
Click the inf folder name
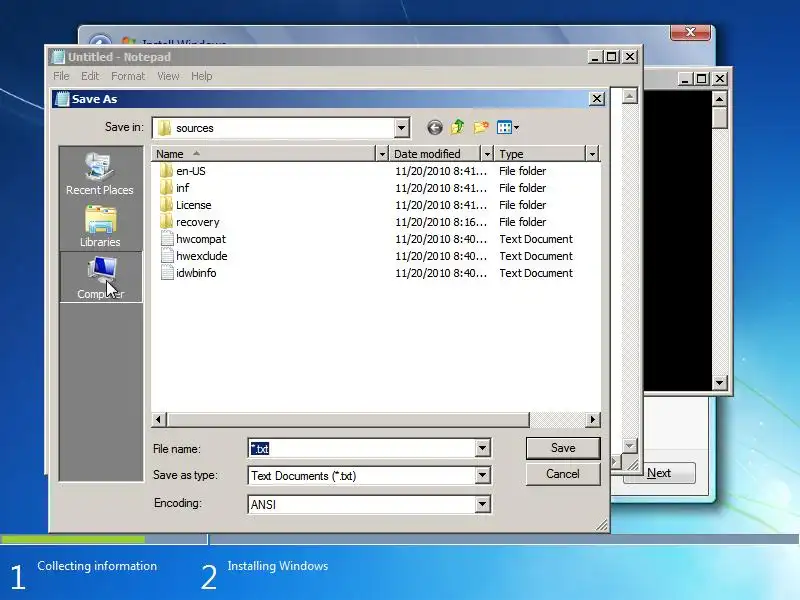[183, 188]
